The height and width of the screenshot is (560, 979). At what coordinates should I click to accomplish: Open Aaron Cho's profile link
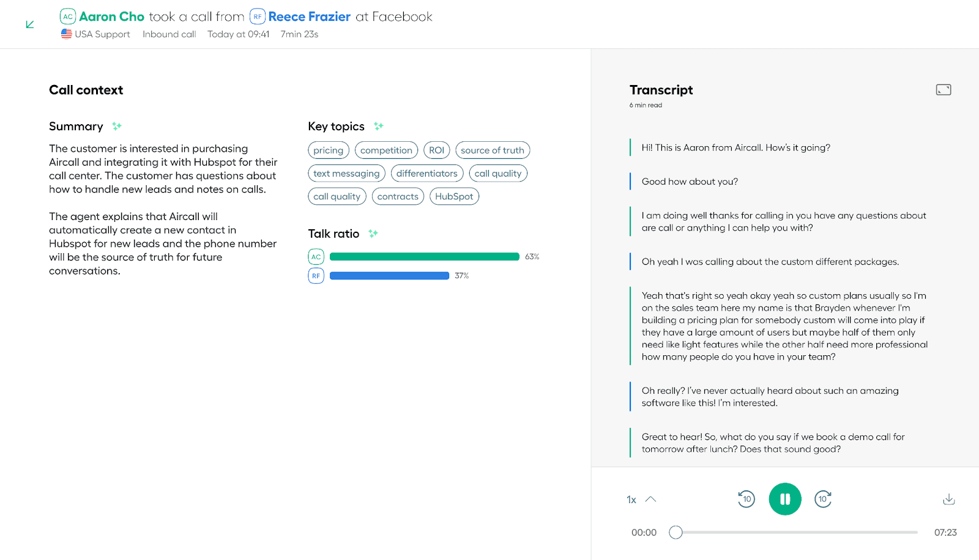coord(111,17)
